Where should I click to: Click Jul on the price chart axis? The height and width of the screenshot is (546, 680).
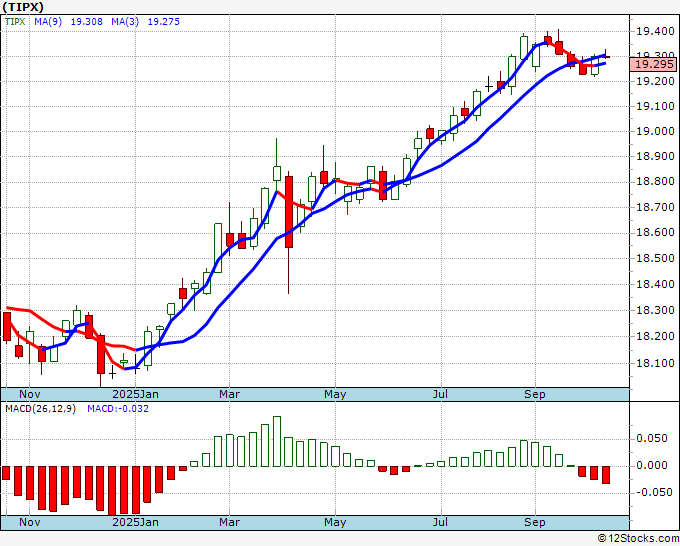tap(440, 394)
